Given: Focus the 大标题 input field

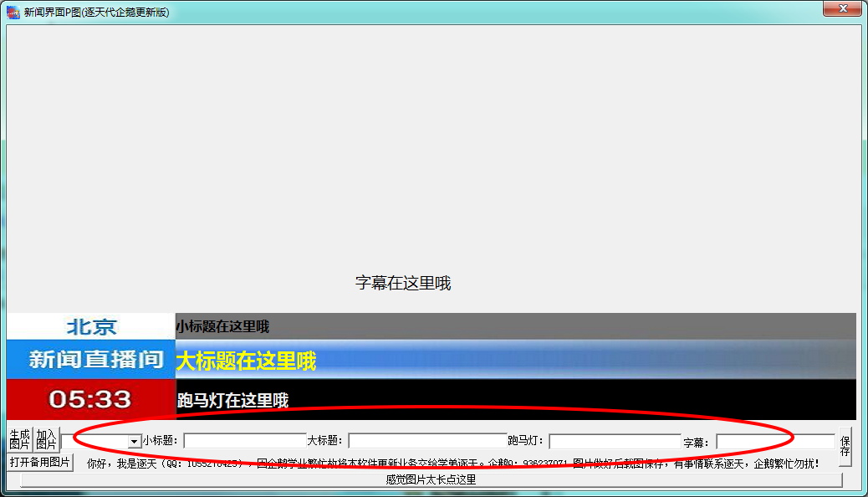Looking at the screenshot, I should (x=427, y=441).
